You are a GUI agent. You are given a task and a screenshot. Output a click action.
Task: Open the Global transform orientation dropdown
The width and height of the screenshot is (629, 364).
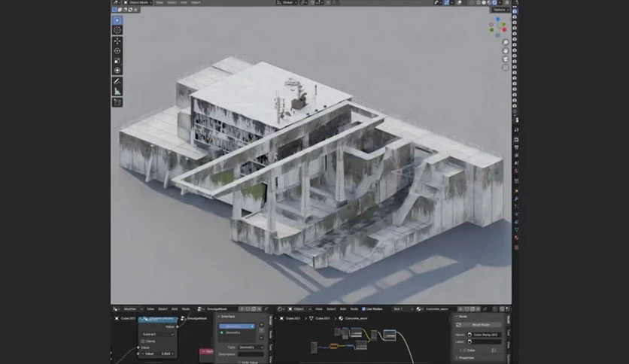click(x=287, y=2)
